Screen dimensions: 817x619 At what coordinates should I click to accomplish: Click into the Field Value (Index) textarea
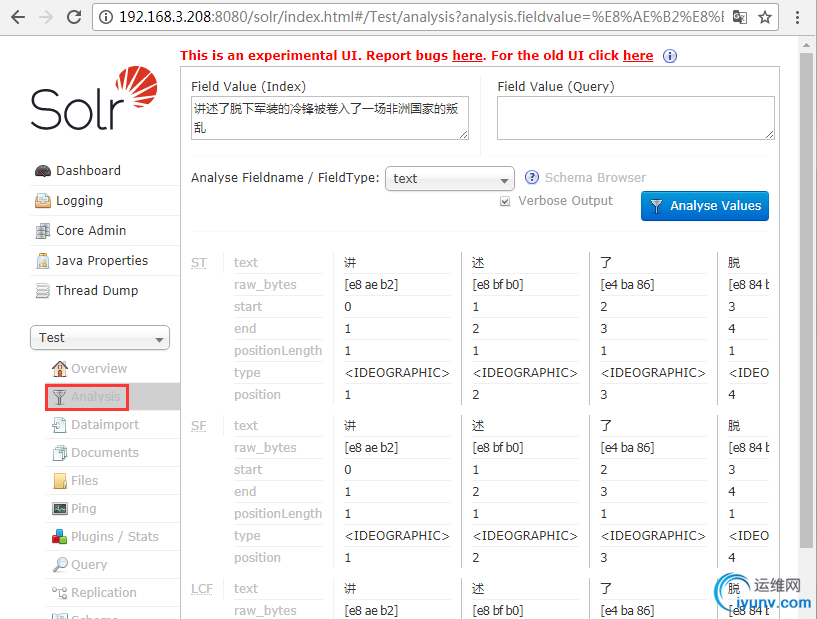coord(330,118)
